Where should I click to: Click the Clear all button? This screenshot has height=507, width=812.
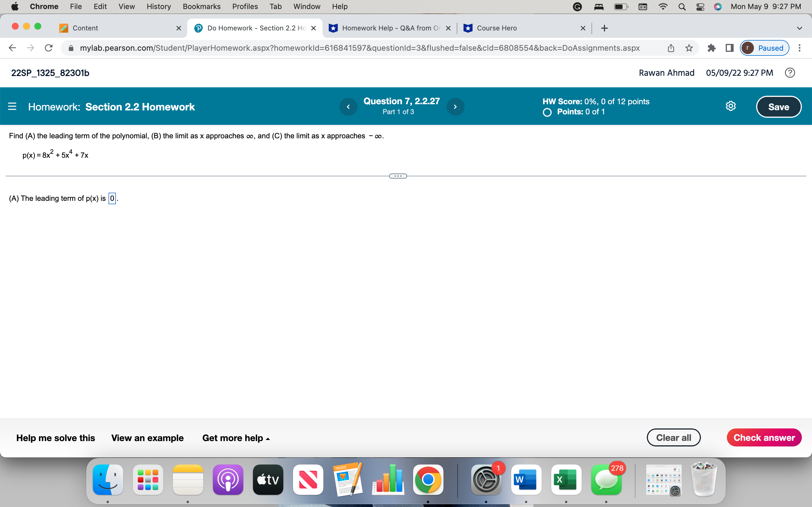click(673, 438)
